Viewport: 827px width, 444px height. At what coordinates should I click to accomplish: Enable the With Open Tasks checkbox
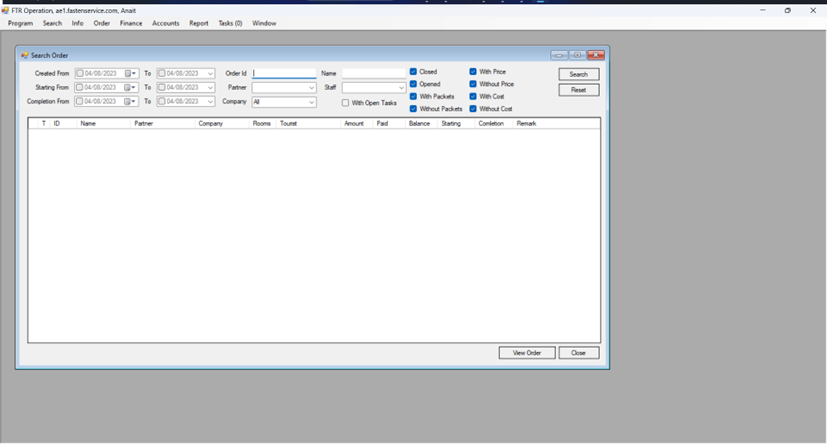coord(346,103)
